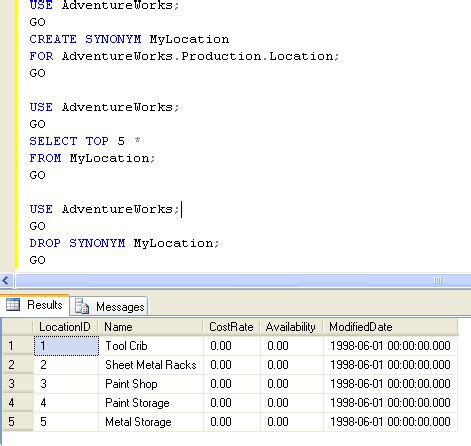Screen dimensions: 471x446
Task: Select the Metal Storage row header
Action: tap(18, 422)
